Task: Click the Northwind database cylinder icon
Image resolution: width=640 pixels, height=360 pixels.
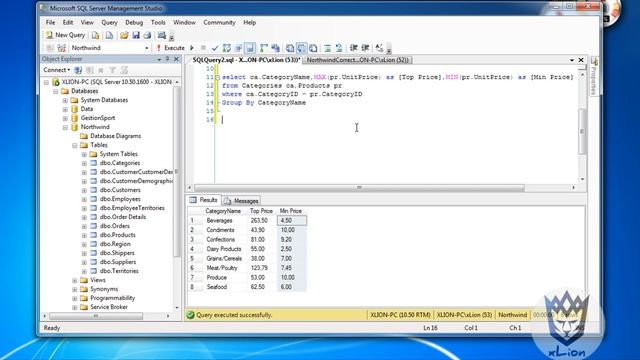Action: pos(74,127)
